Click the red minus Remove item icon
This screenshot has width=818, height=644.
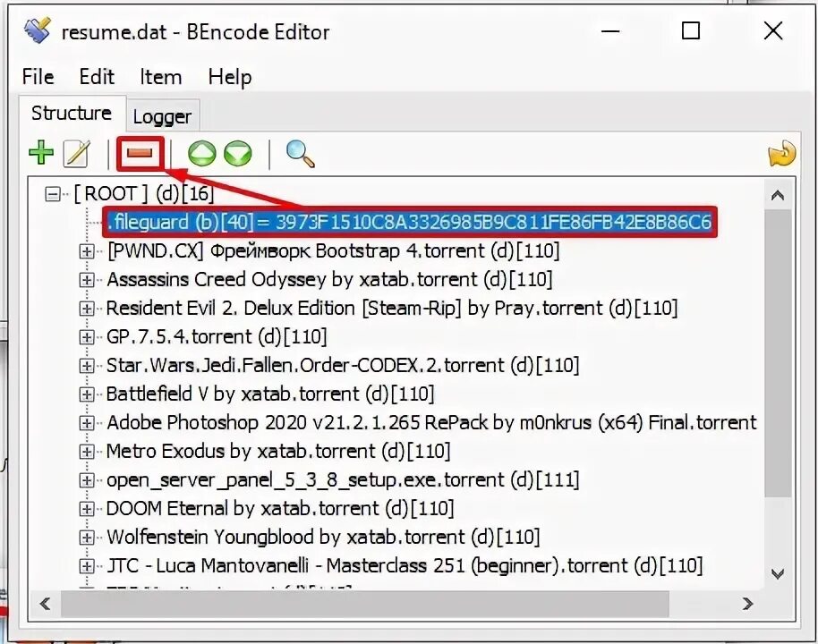pyautogui.click(x=140, y=153)
